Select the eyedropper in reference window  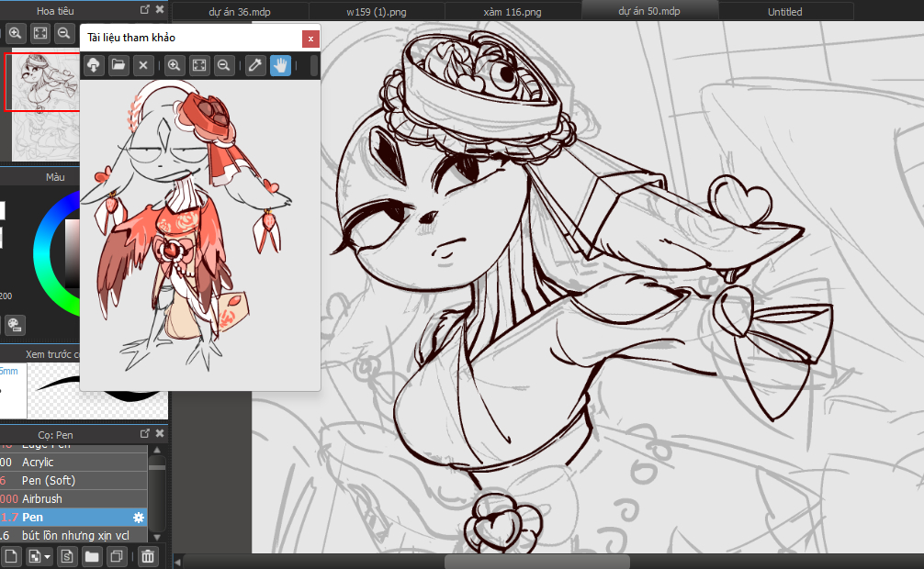click(255, 65)
